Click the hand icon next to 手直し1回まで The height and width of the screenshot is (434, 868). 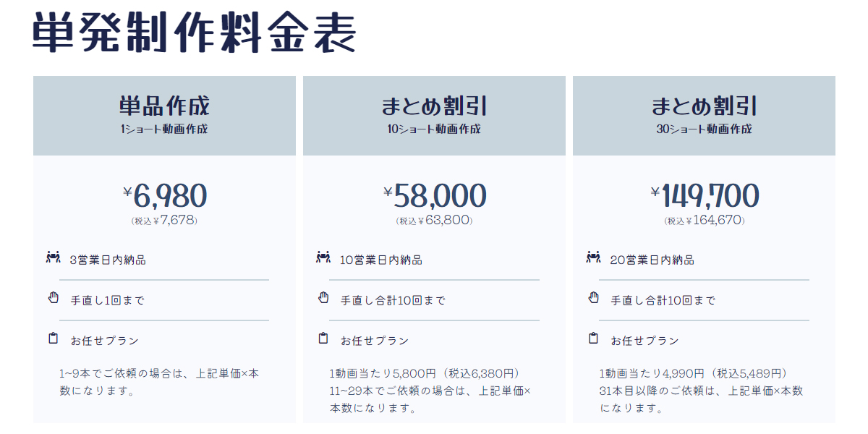pyautogui.click(x=53, y=297)
